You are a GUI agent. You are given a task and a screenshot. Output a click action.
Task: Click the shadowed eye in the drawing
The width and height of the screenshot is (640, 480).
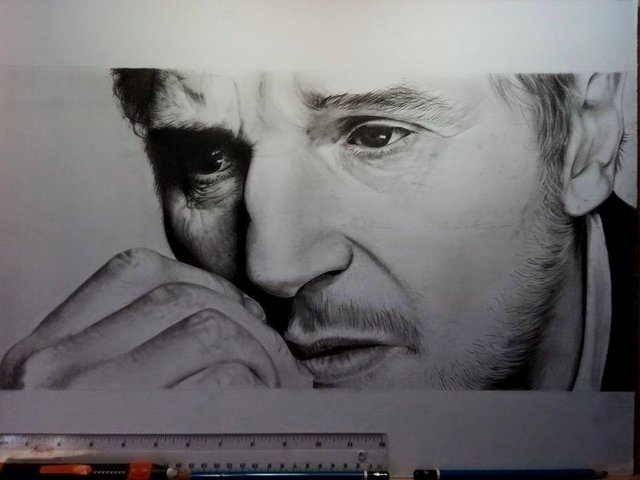click(210, 162)
